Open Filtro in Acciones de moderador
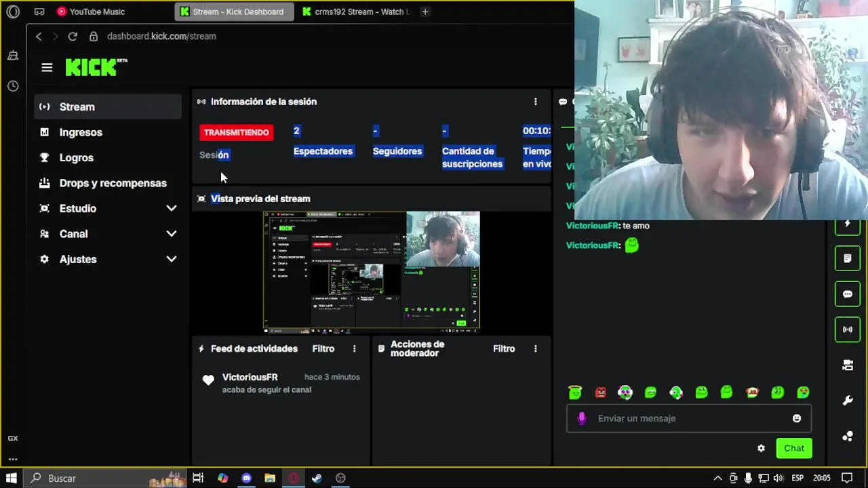The width and height of the screenshot is (868, 488). [x=504, y=348]
